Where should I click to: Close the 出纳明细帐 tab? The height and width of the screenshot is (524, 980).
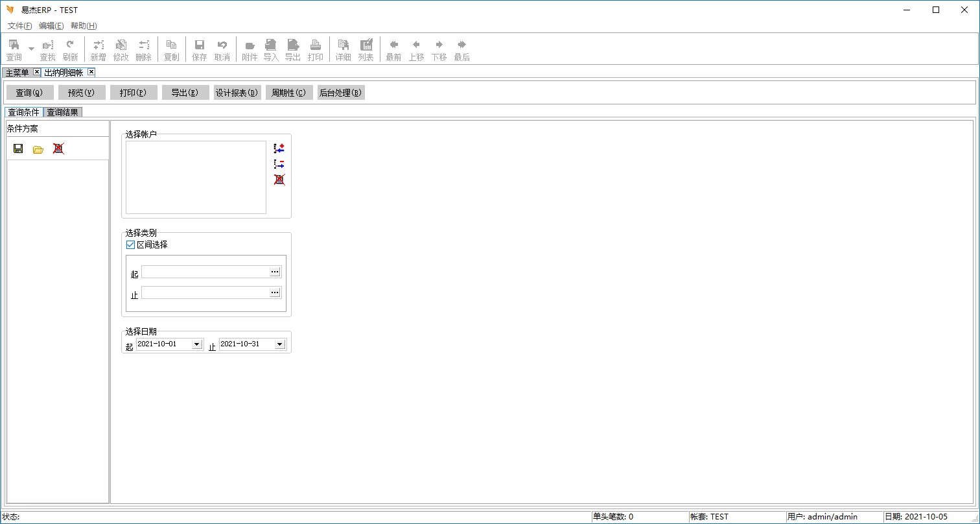tap(91, 72)
